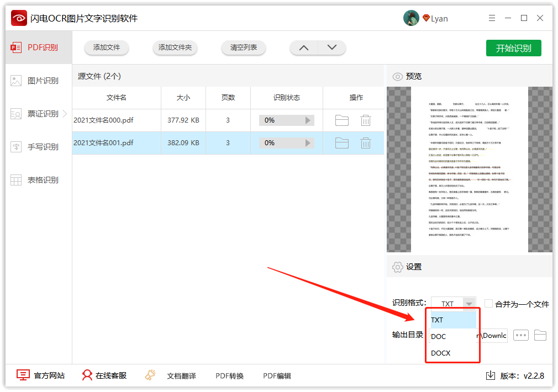Select the 2021文件名000.pdf file name
558x392 pixels.
[103, 120]
